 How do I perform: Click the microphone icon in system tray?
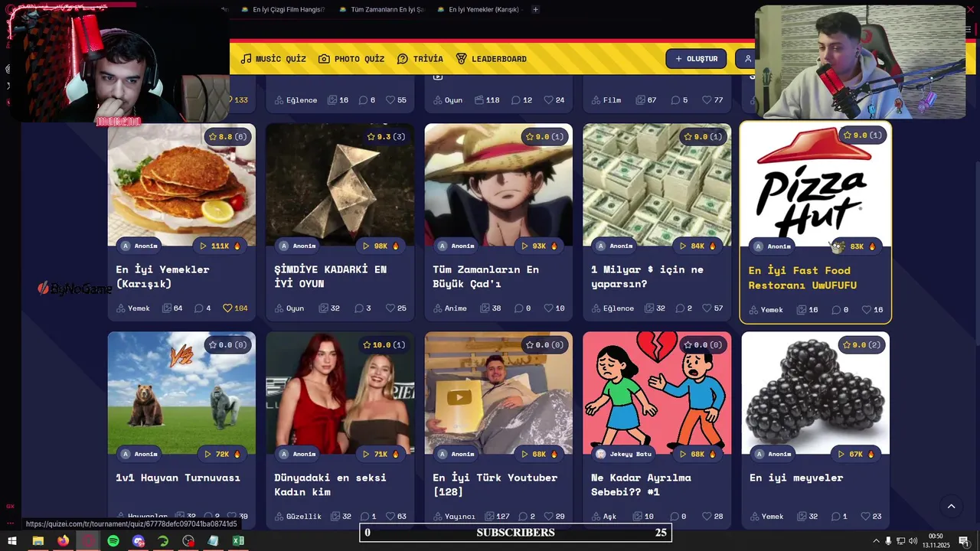click(x=888, y=541)
